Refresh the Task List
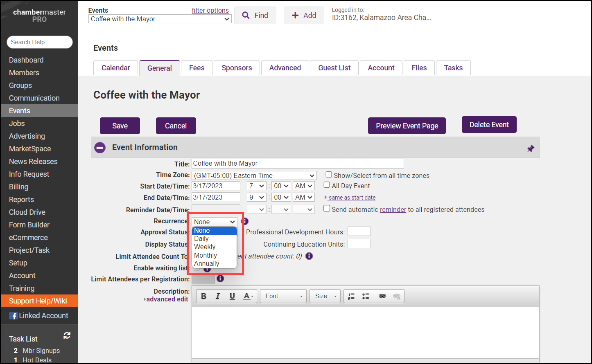 (67, 336)
